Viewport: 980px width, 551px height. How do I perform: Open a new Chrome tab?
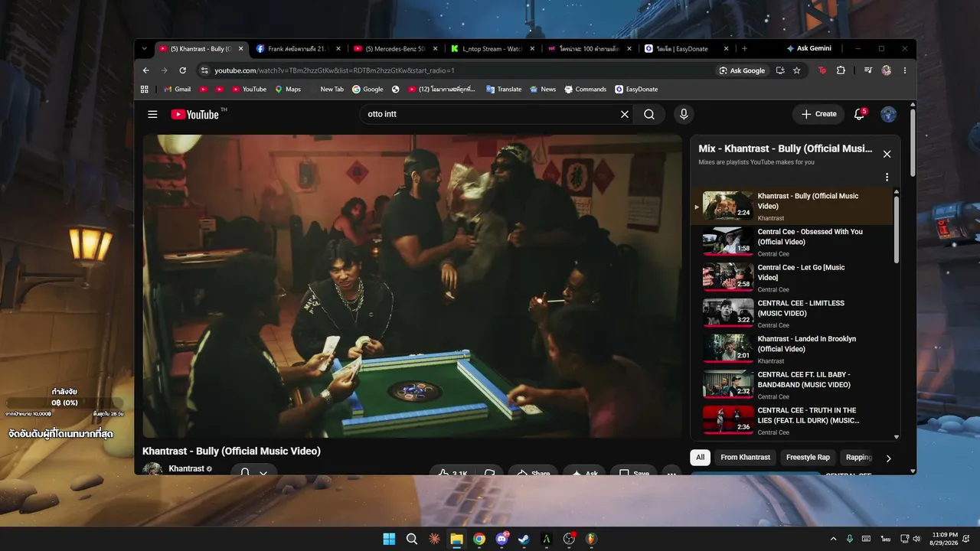(744, 48)
